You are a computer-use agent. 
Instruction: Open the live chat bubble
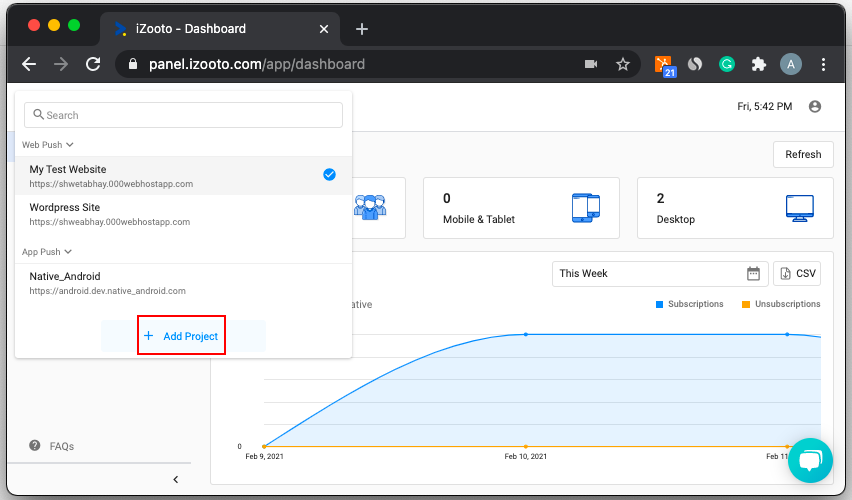810,460
